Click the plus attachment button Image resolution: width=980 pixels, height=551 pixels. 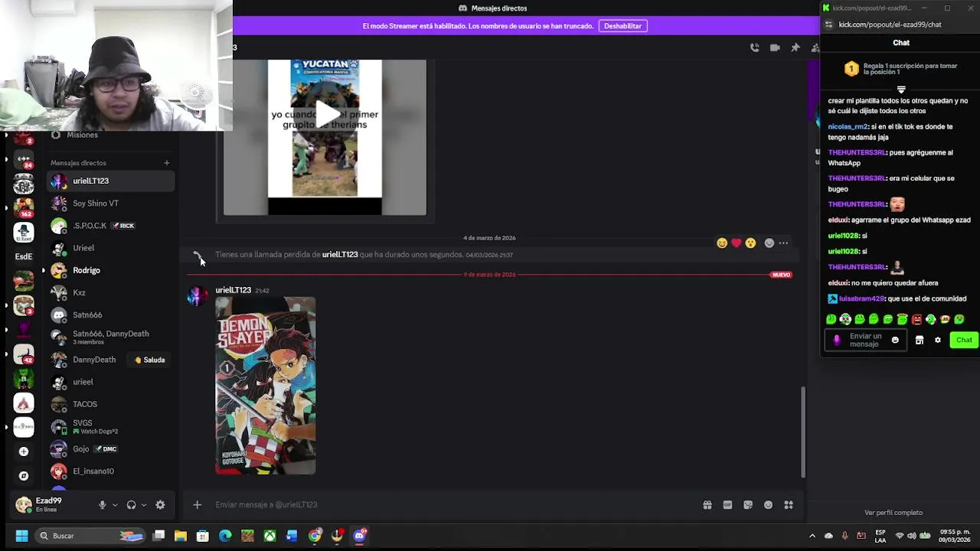(x=197, y=505)
